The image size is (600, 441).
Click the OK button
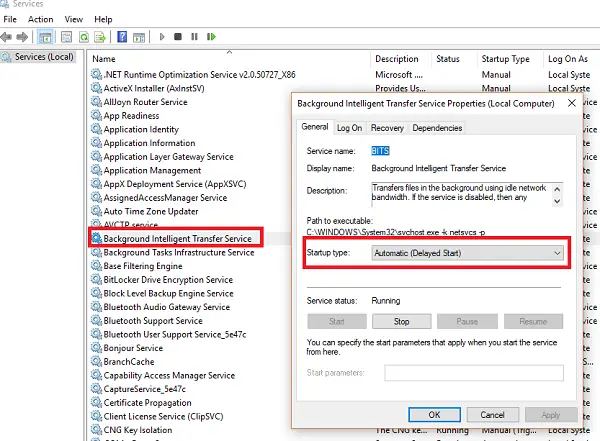click(x=434, y=415)
